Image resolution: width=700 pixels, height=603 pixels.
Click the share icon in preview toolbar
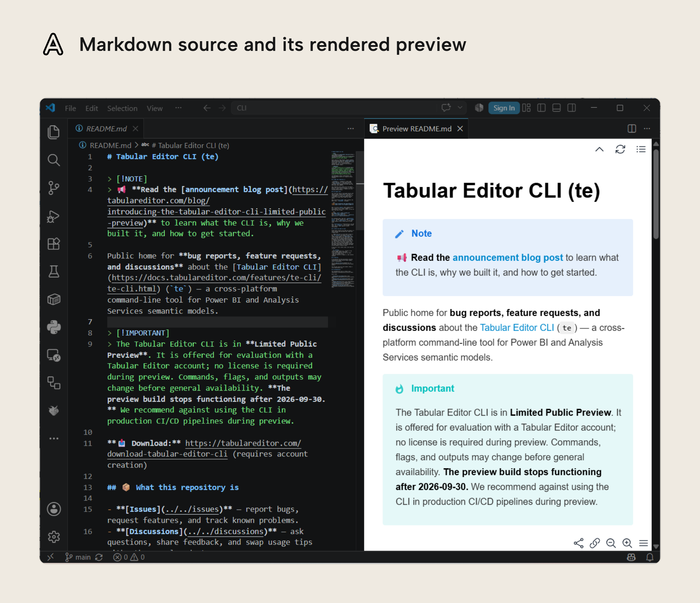point(578,543)
